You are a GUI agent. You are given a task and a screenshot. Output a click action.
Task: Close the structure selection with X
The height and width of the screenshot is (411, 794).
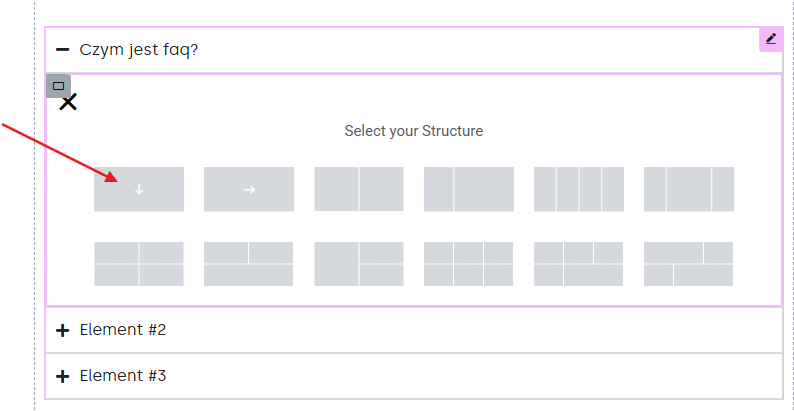click(68, 102)
